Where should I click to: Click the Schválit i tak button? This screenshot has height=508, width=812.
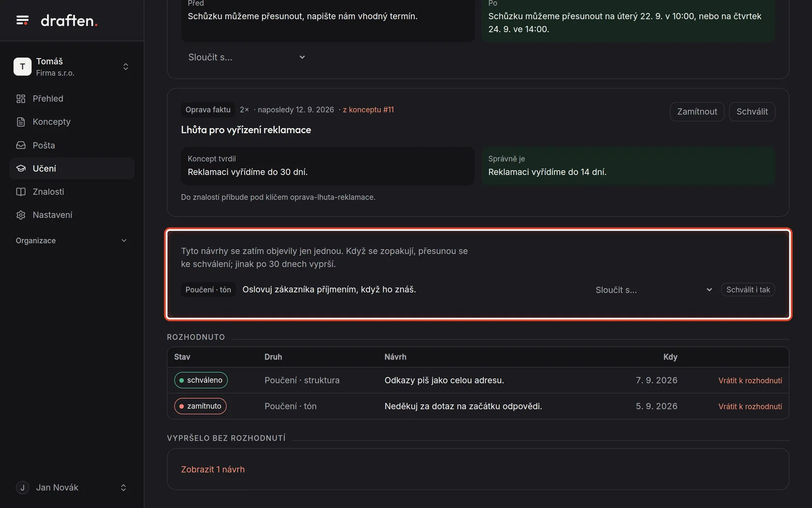click(x=748, y=290)
